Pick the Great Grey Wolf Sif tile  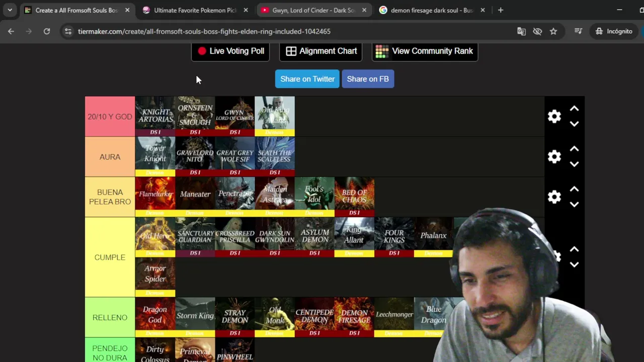tap(234, 156)
